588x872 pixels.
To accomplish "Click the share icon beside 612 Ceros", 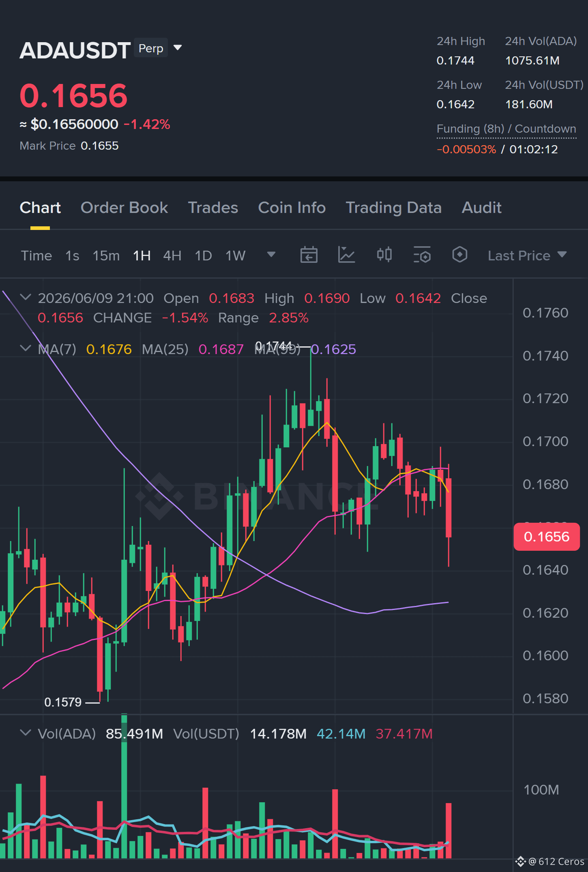I will coord(521,861).
